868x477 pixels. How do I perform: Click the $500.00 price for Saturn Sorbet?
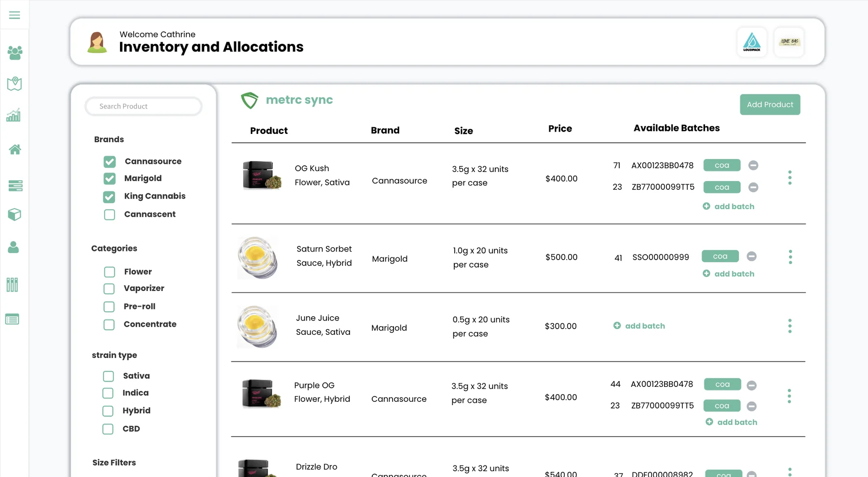[561, 257]
